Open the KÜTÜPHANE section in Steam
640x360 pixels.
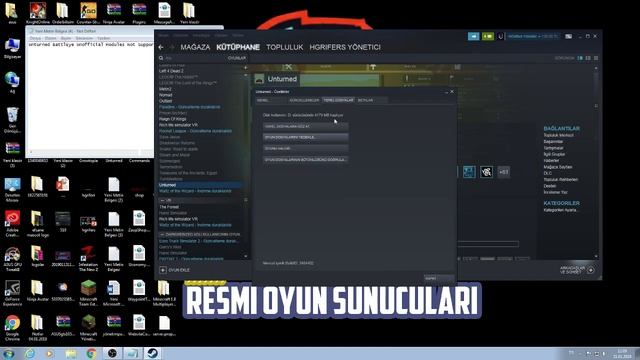click(238, 47)
